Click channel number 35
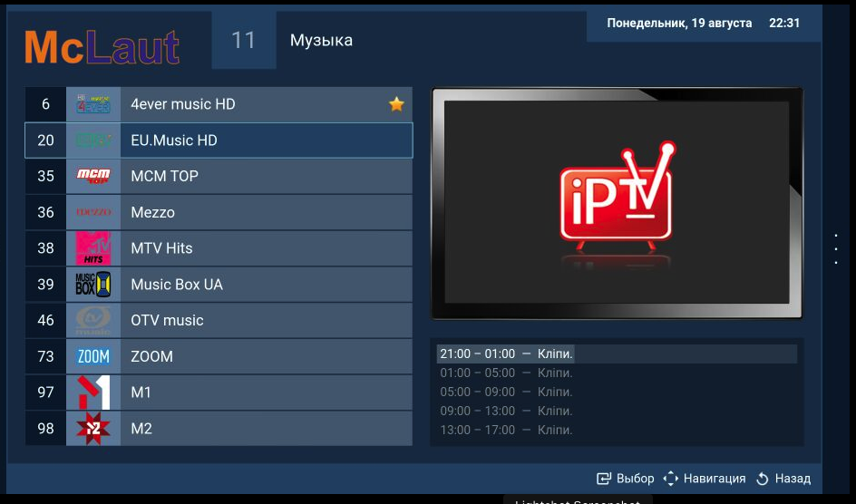The width and height of the screenshot is (856, 504). click(x=46, y=176)
